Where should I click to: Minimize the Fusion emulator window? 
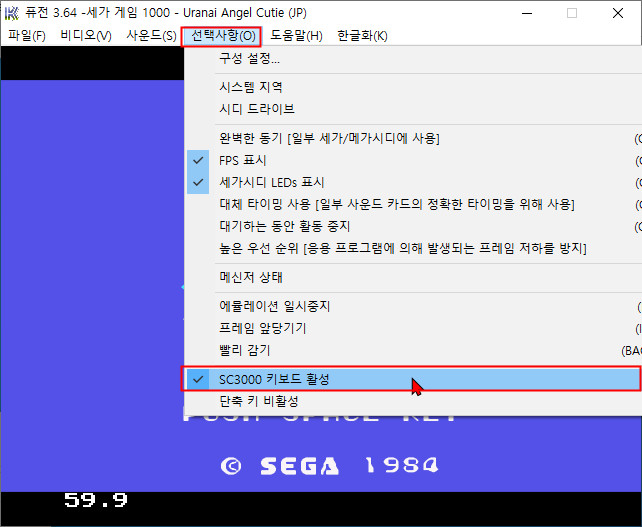(527, 13)
